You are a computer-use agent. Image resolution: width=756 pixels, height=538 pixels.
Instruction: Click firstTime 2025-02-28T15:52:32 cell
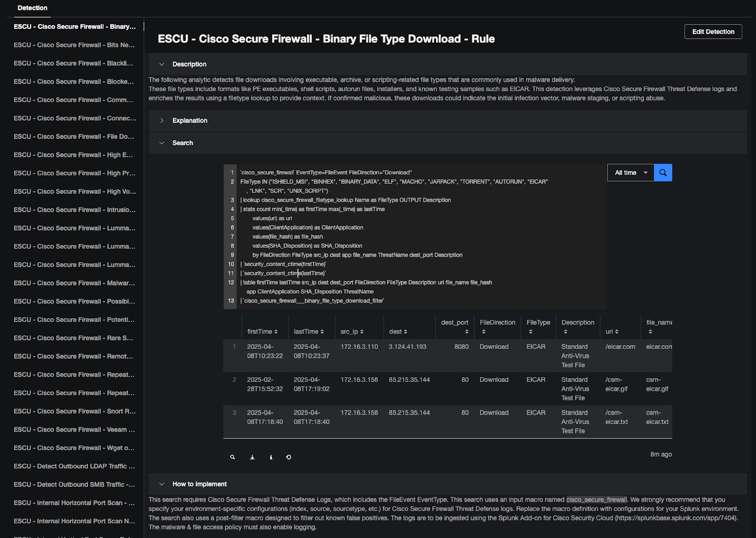(265, 384)
